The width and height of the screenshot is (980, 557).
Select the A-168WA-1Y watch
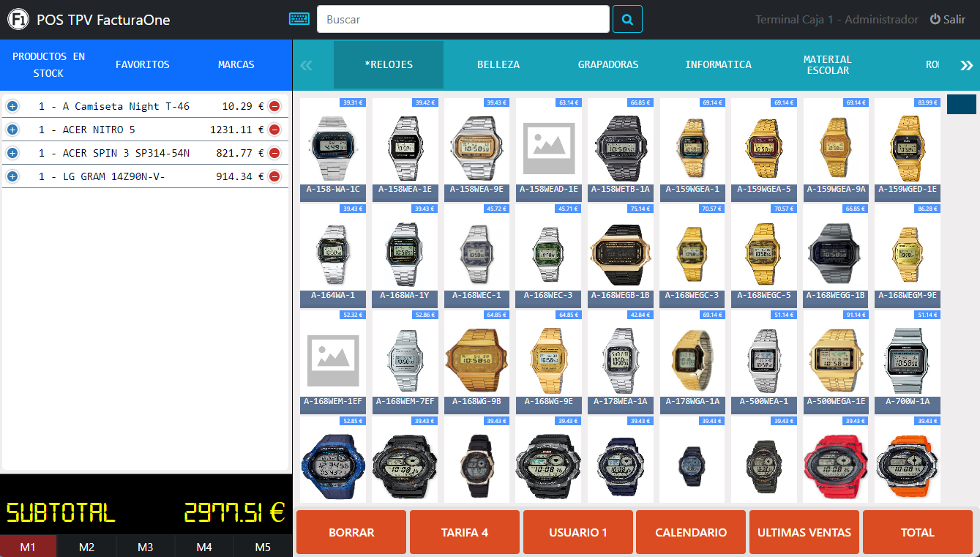[405, 256]
